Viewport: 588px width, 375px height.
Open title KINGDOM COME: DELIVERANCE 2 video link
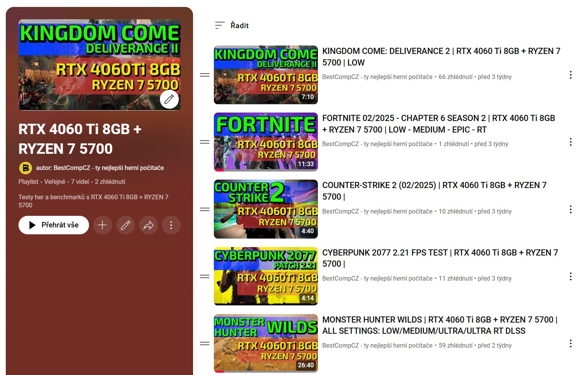(x=441, y=57)
